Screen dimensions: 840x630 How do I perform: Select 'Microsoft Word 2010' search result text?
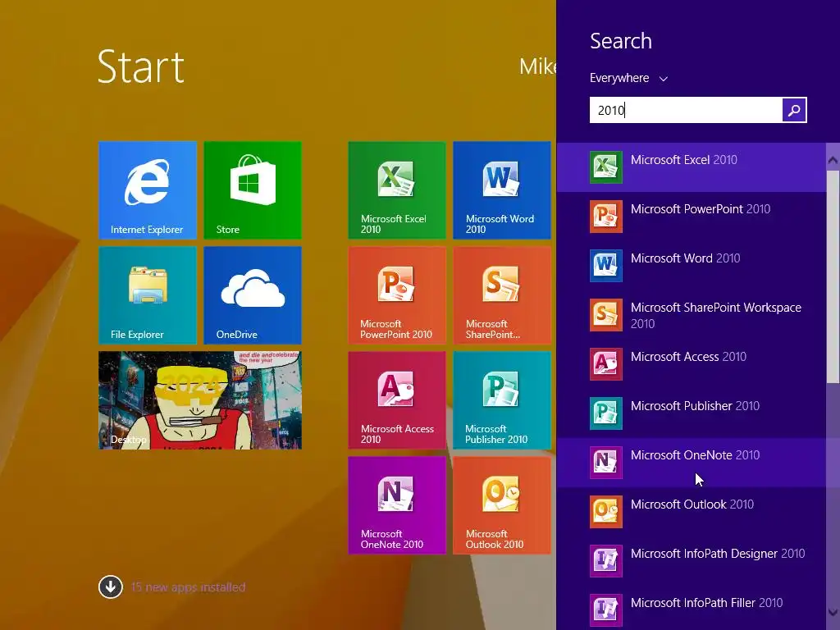[685, 258]
